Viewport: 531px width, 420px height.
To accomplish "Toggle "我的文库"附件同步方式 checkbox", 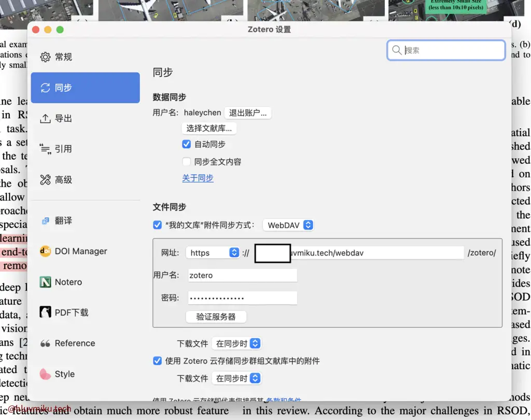I will point(157,225).
